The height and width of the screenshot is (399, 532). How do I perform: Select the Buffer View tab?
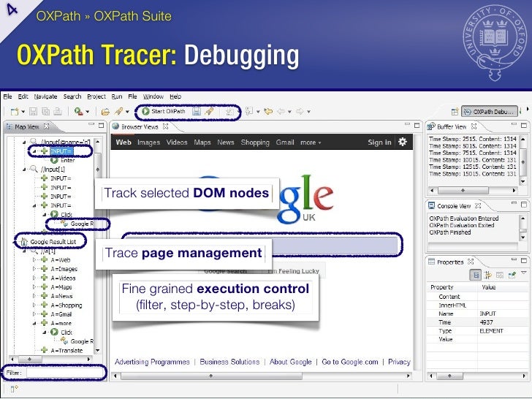[452, 126]
